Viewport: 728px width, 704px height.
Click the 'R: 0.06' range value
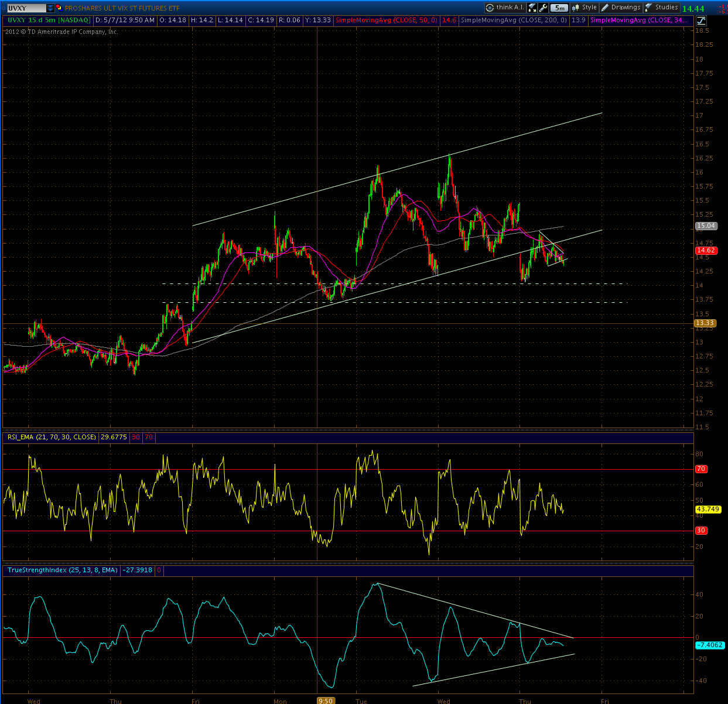290,20
